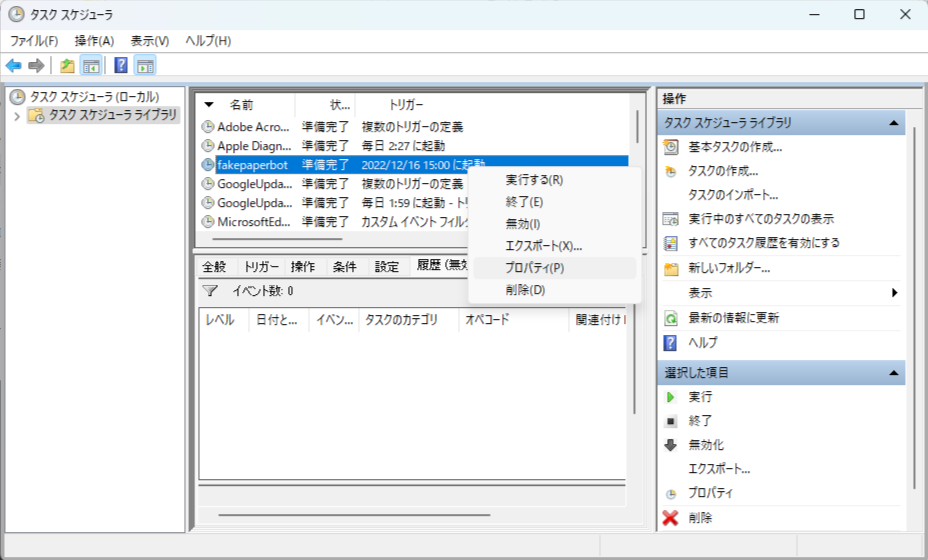Open the 操作(A) menu

pyautogui.click(x=94, y=41)
